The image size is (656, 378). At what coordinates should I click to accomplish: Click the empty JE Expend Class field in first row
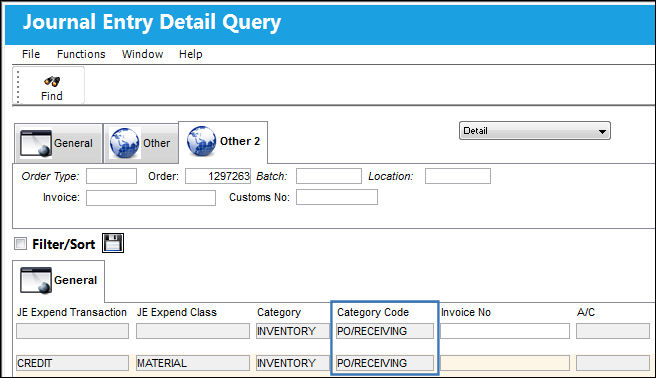tap(193, 331)
